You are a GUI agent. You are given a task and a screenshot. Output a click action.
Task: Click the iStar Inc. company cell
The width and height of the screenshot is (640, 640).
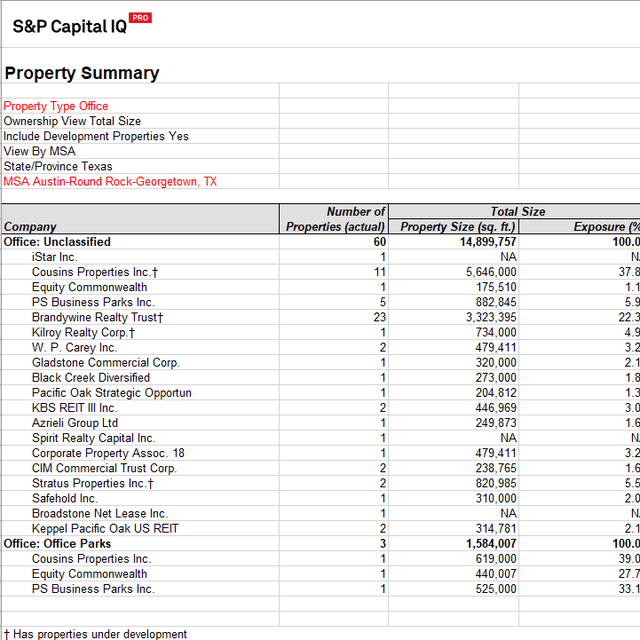(141, 257)
